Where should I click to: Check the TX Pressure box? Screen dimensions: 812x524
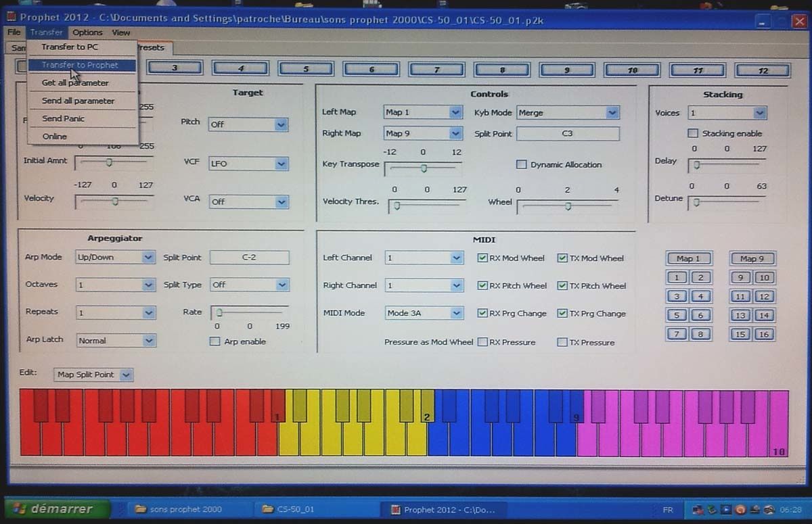pos(562,342)
